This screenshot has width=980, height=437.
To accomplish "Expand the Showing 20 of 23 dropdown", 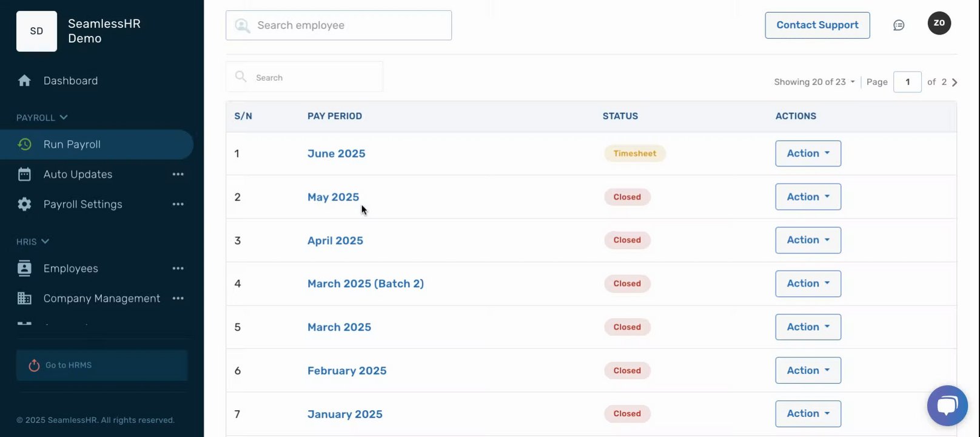I will (814, 83).
